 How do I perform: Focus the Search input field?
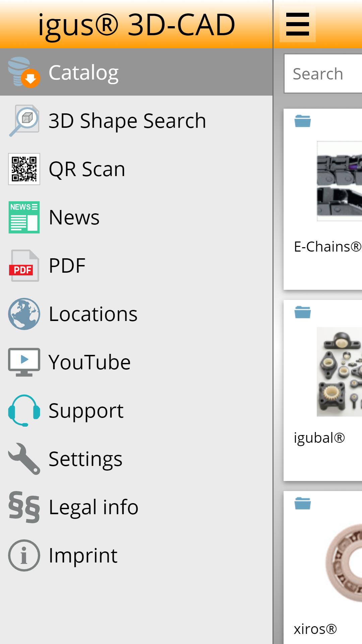pos(323,73)
